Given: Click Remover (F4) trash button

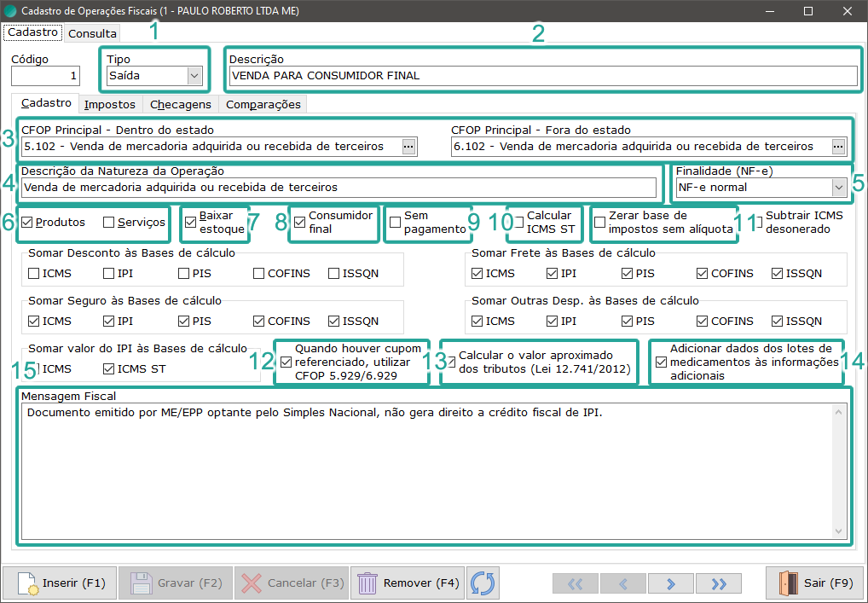Looking at the screenshot, I should pos(408,583).
